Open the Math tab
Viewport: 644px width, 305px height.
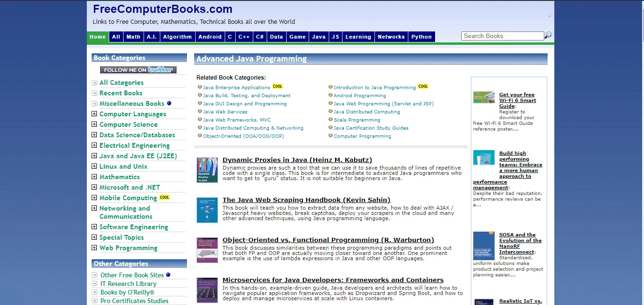(x=134, y=37)
